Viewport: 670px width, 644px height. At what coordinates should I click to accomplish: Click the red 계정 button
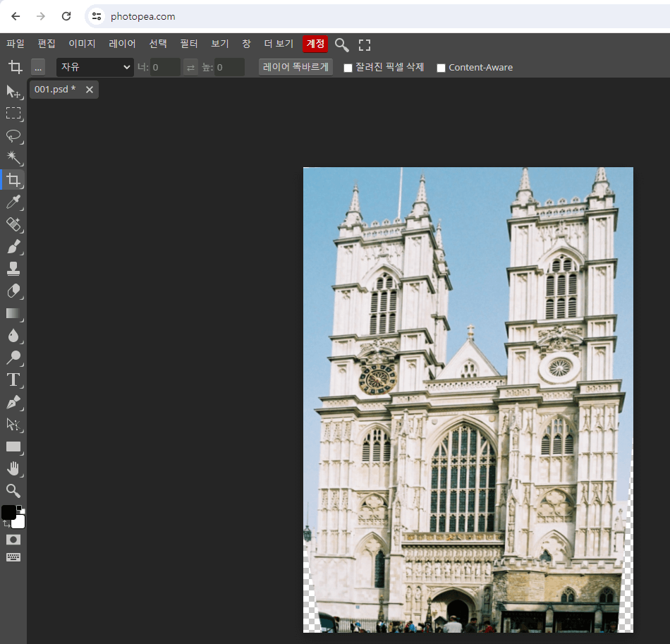[315, 44]
